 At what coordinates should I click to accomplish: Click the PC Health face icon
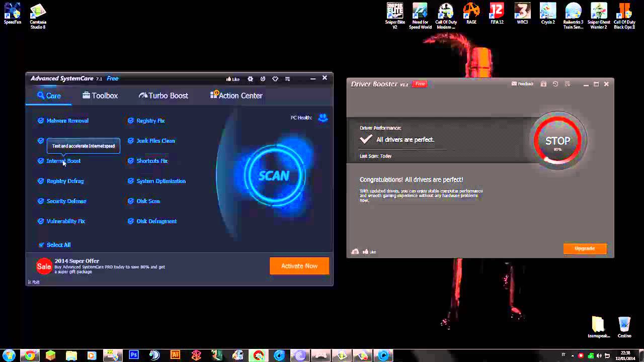[x=323, y=118]
